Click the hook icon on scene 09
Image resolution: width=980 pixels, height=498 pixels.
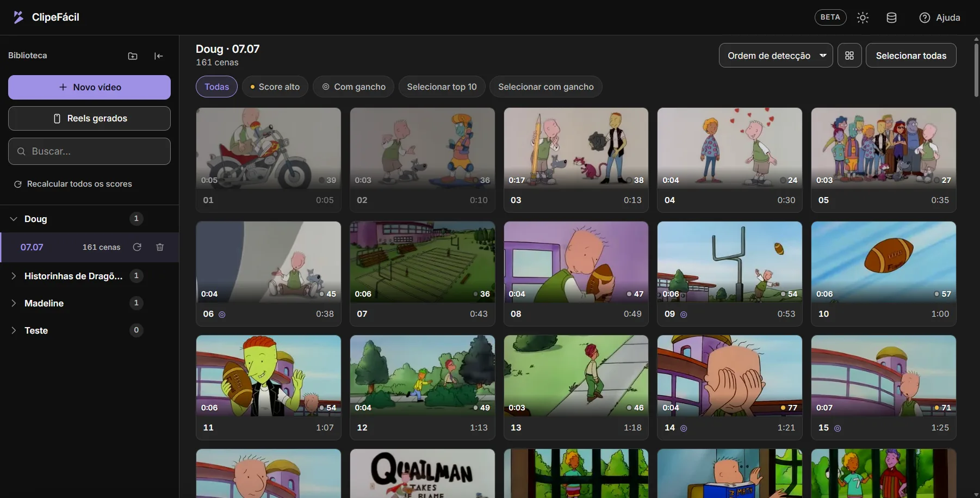(684, 315)
